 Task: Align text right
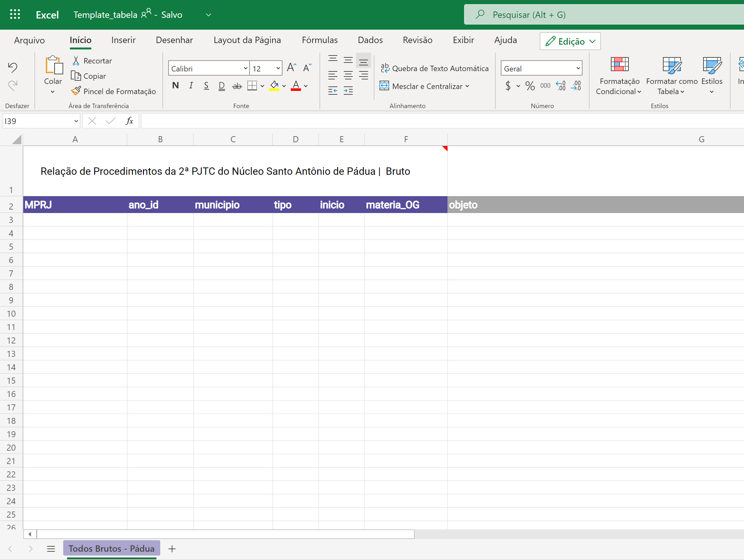tap(363, 75)
